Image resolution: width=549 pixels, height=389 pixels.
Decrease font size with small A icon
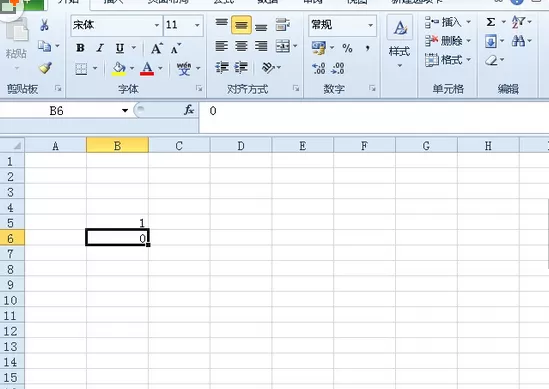[x=176, y=48]
